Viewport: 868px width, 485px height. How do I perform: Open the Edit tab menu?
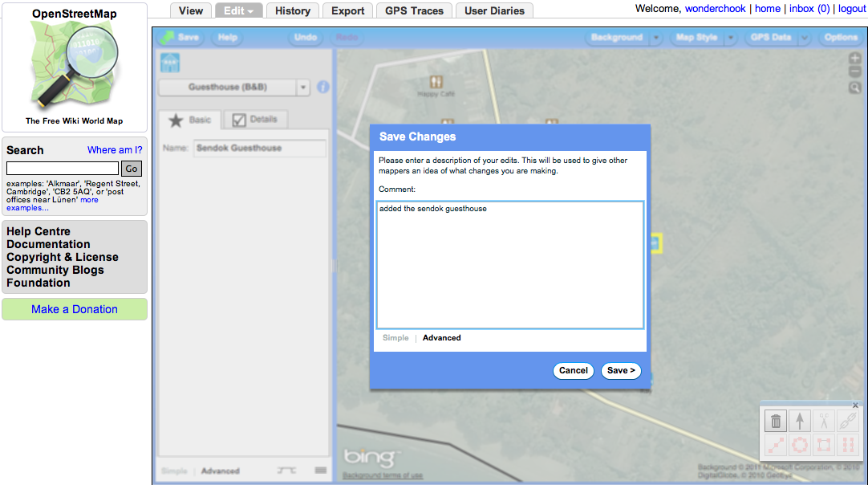click(238, 10)
